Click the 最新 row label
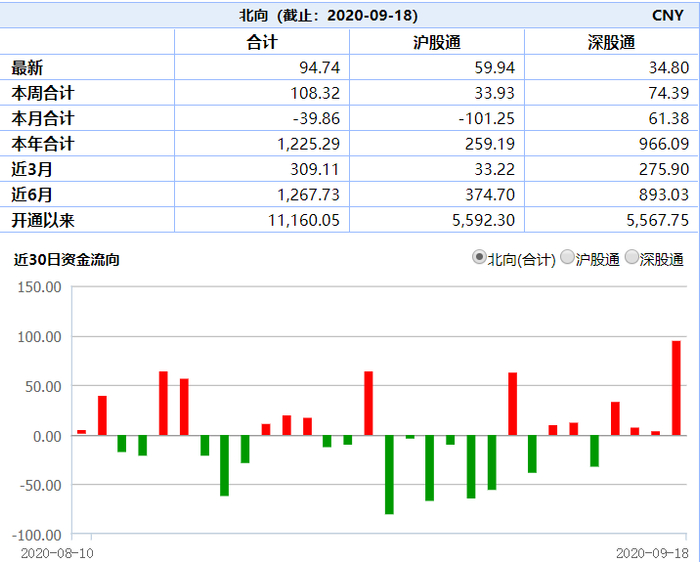Screen dimensions: 700x562 [x=27, y=68]
